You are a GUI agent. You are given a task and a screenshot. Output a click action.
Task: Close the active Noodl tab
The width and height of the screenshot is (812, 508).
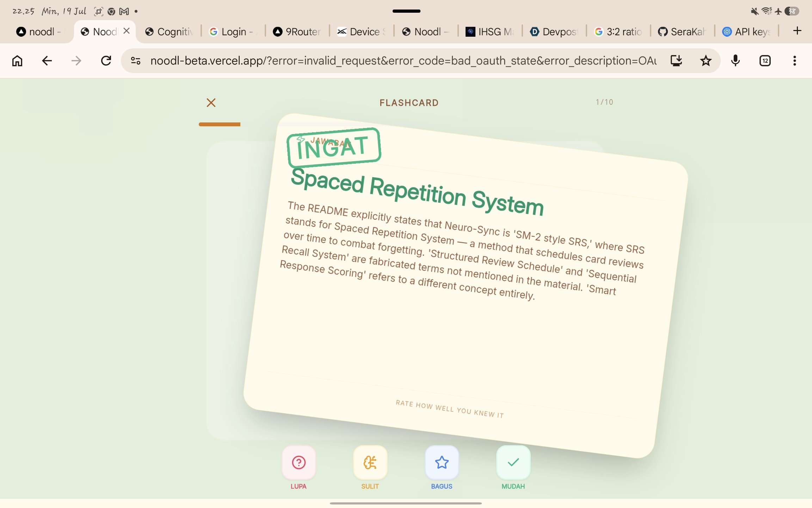coord(127,31)
